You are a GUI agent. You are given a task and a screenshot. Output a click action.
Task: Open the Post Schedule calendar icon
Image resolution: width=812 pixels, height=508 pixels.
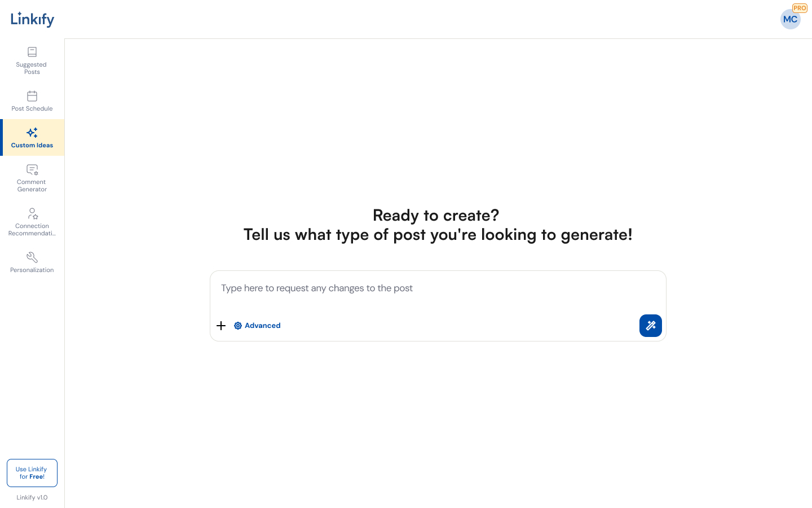click(32, 96)
